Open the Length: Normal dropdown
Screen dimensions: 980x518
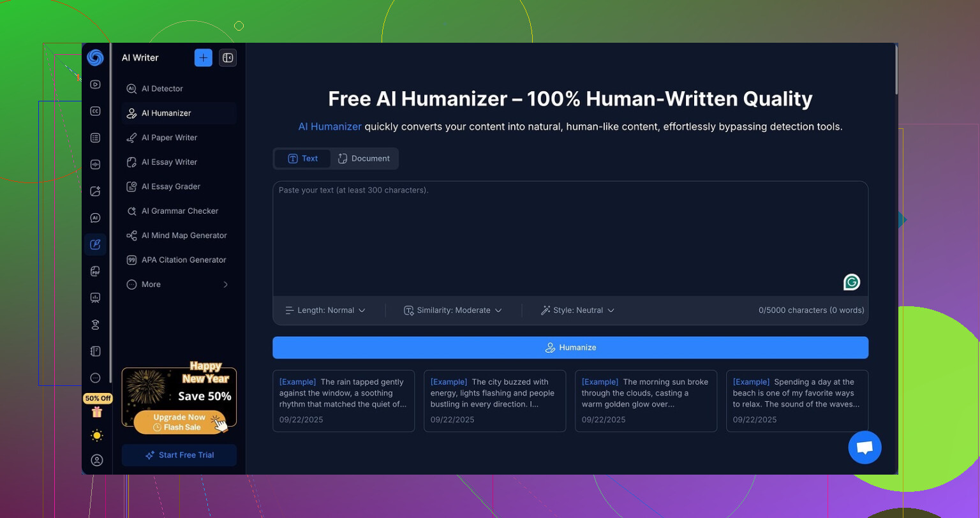pyautogui.click(x=325, y=310)
